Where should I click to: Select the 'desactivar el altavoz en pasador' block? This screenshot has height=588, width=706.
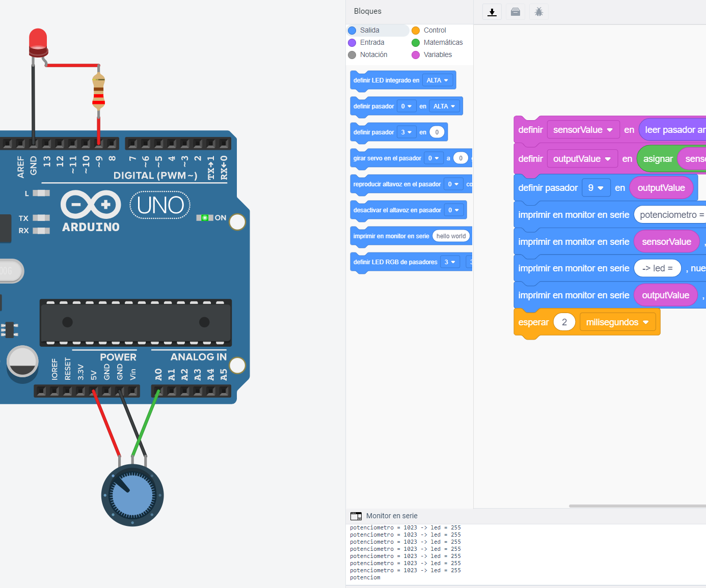click(x=409, y=210)
